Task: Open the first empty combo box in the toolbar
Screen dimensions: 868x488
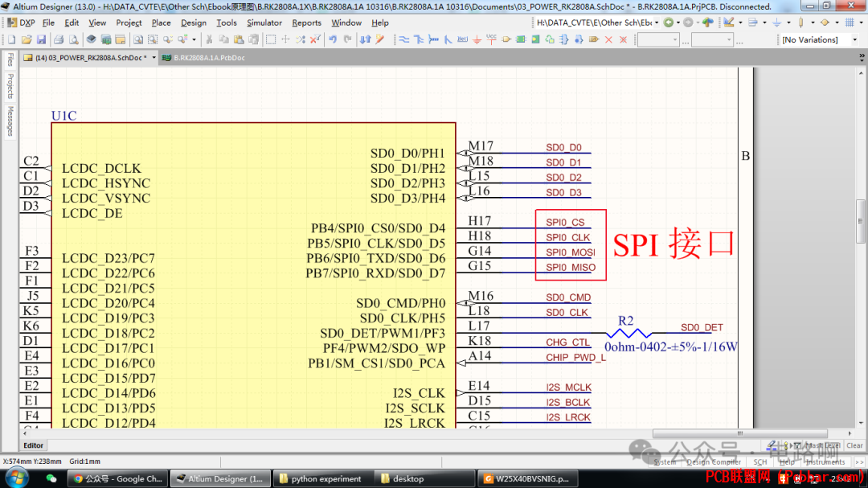Action: [658, 40]
